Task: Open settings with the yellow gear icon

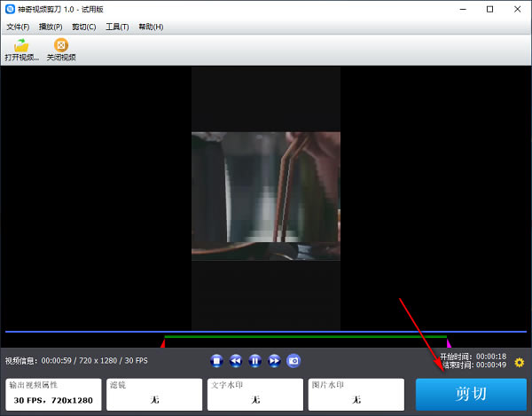Action: (520, 362)
